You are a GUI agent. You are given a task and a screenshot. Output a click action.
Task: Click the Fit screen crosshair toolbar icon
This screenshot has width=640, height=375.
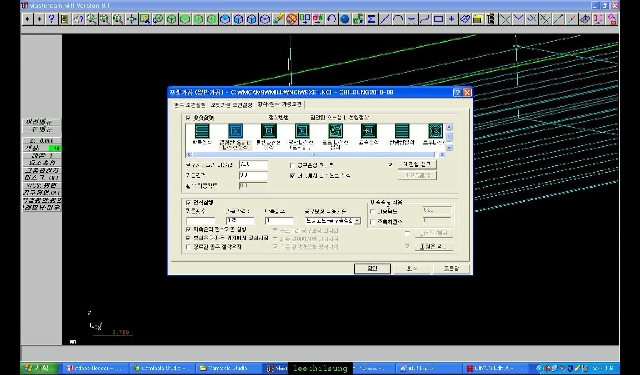tap(131, 19)
